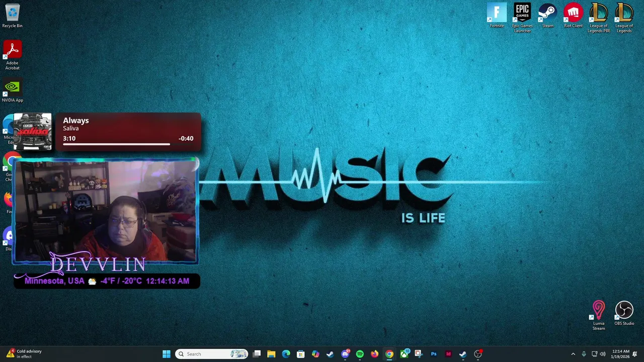Open Copilot from the taskbar

coord(315,354)
